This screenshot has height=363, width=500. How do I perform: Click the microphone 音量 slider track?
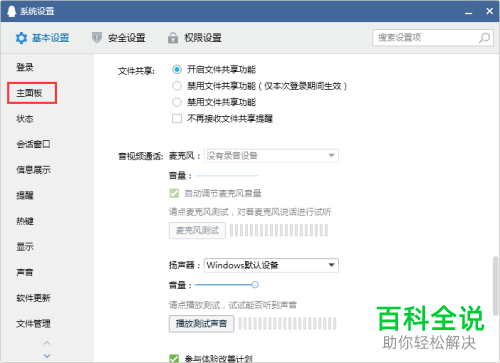[227, 175]
